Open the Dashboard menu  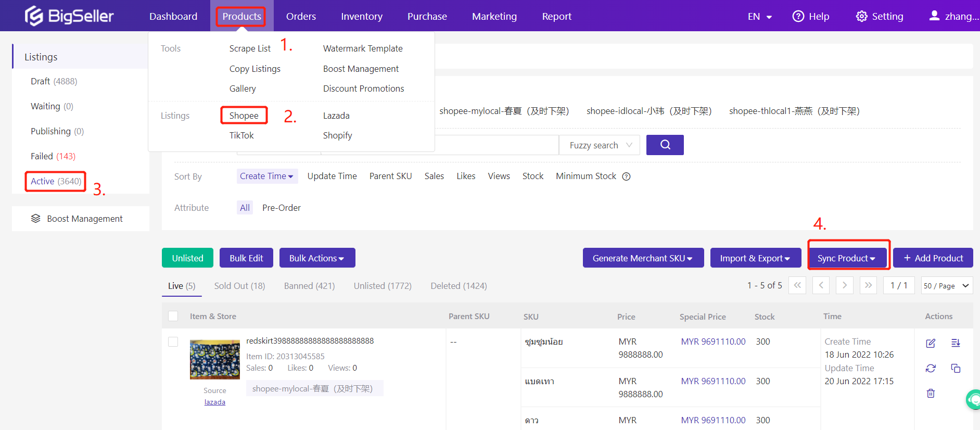click(x=173, y=16)
